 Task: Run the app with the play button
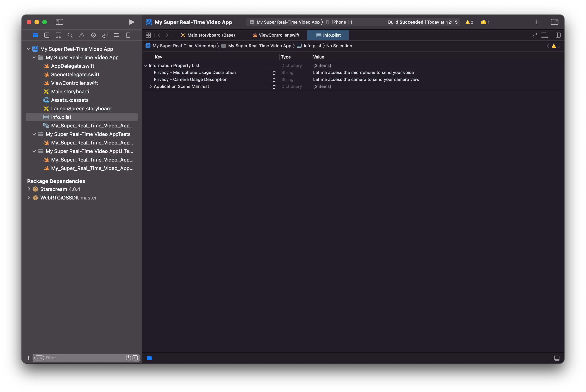point(132,22)
